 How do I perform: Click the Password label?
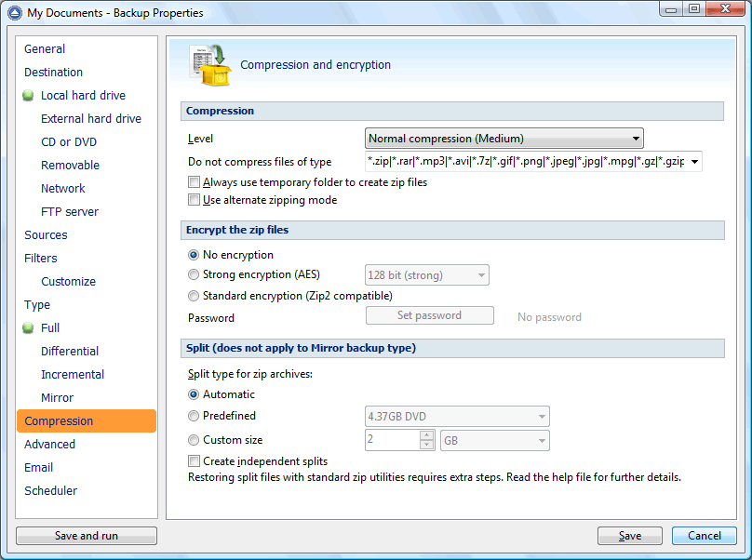tap(211, 318)
